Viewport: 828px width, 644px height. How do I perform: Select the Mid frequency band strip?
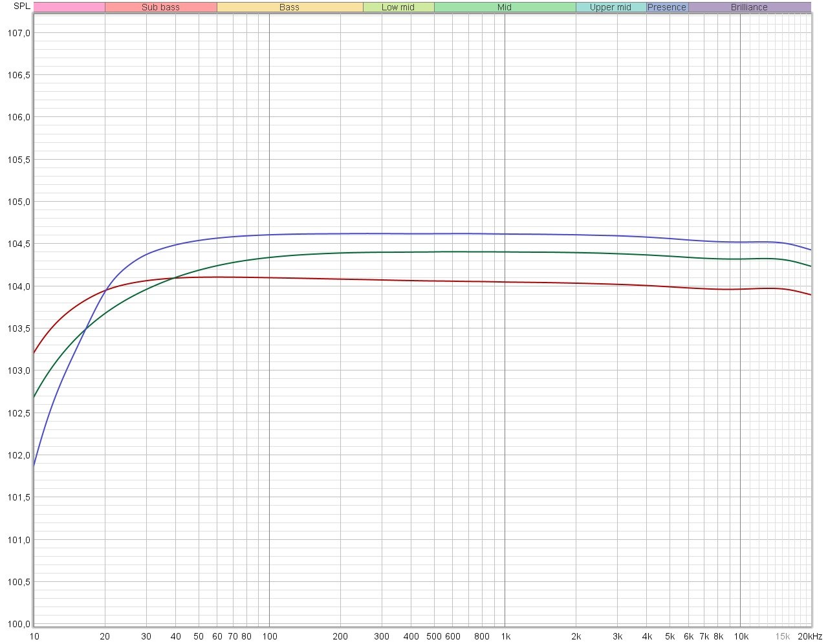[x=505, y=7]
